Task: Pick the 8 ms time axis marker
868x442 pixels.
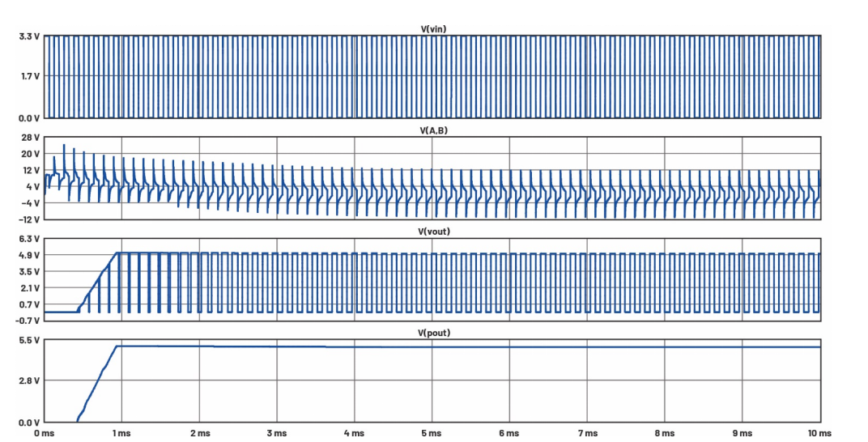Action: [665, 434]
